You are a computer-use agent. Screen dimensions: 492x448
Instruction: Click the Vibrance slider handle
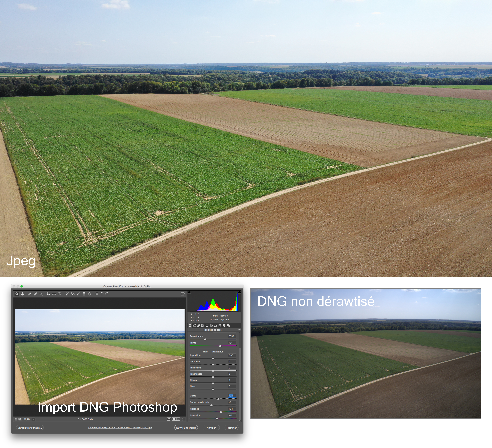pyautogui.click(x=221, y=412)
